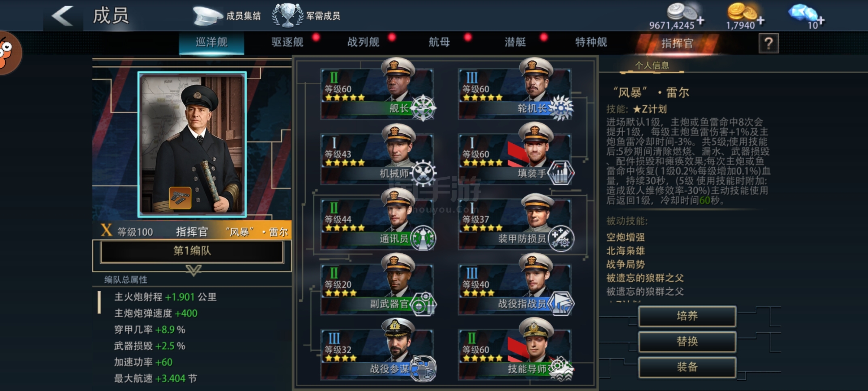Image resolution: width=868 pixels, height=391 pixels.
Task: Add more silver coins with plus
Action: tap(701, 21)
